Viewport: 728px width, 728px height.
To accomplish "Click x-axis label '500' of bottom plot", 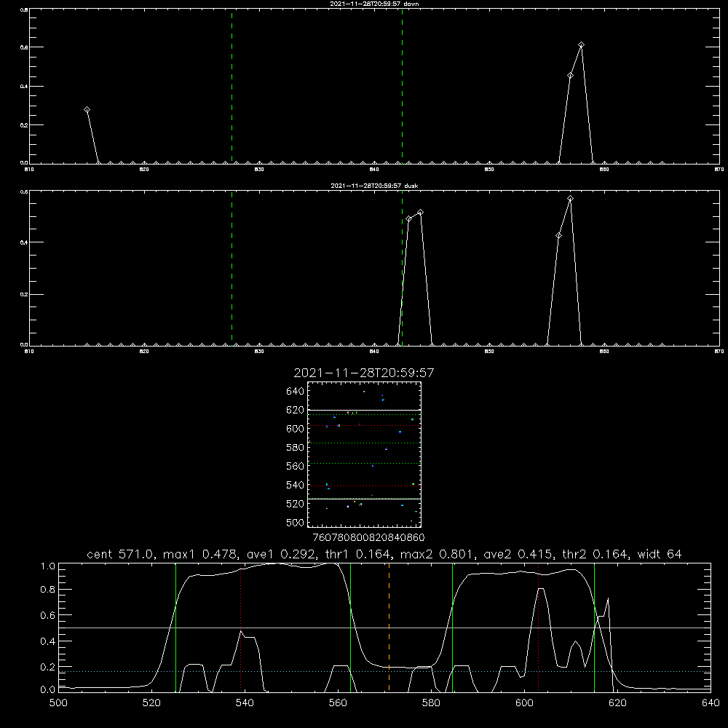I will tap(58, 703).
